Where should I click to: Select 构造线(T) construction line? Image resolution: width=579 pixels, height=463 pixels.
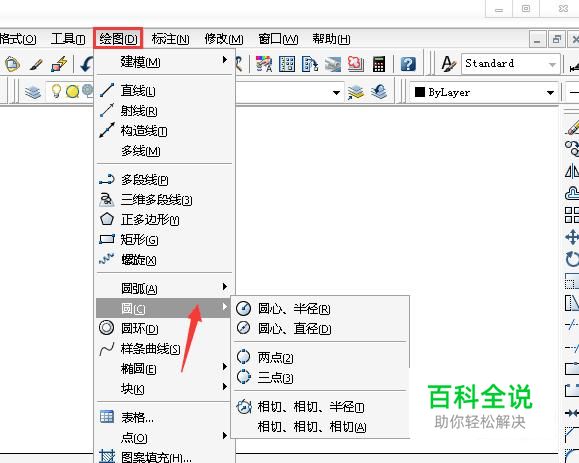pos(165,131)
